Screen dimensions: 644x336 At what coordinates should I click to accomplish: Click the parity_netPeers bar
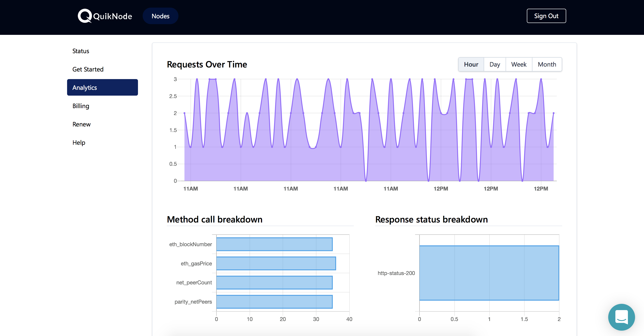274,302
